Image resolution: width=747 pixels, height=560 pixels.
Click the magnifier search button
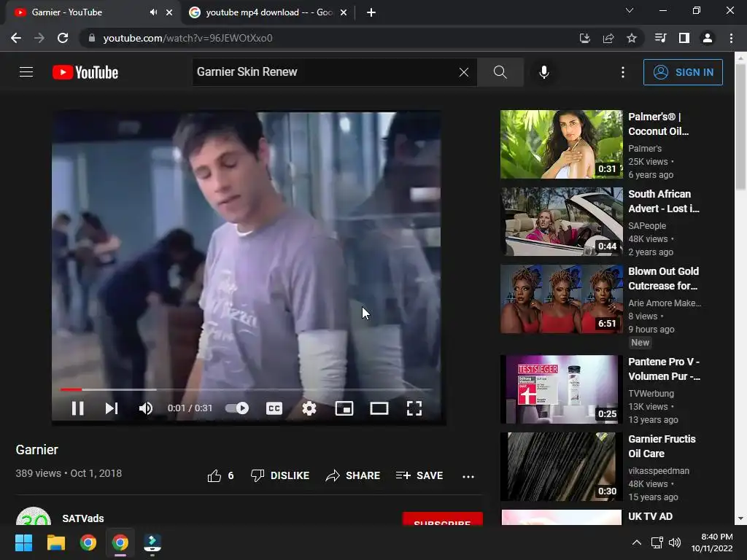[500, 72]
